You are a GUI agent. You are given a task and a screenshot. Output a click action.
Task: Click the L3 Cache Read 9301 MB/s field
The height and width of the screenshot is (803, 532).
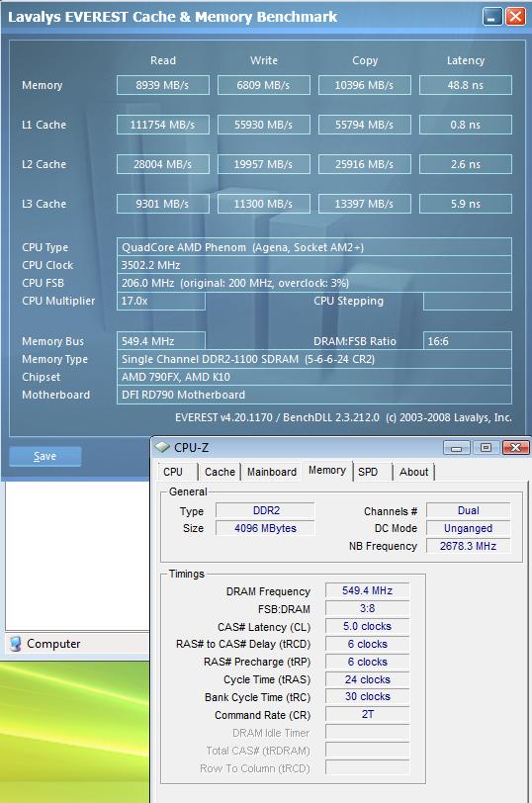[x=163, y=204]
